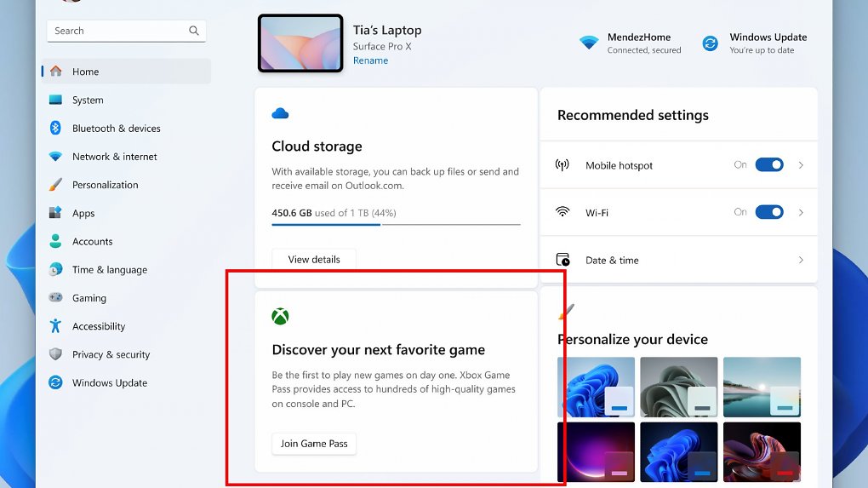The height and width of the screenshot is (488, 868).
Task: Click the Rename link
Action: [370, 60]
